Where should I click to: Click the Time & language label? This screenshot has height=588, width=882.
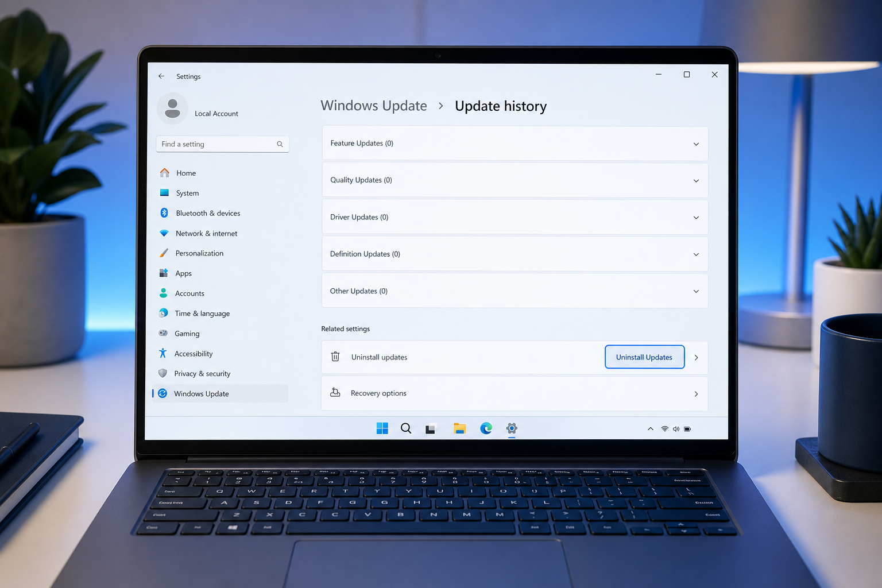point(202,314)
